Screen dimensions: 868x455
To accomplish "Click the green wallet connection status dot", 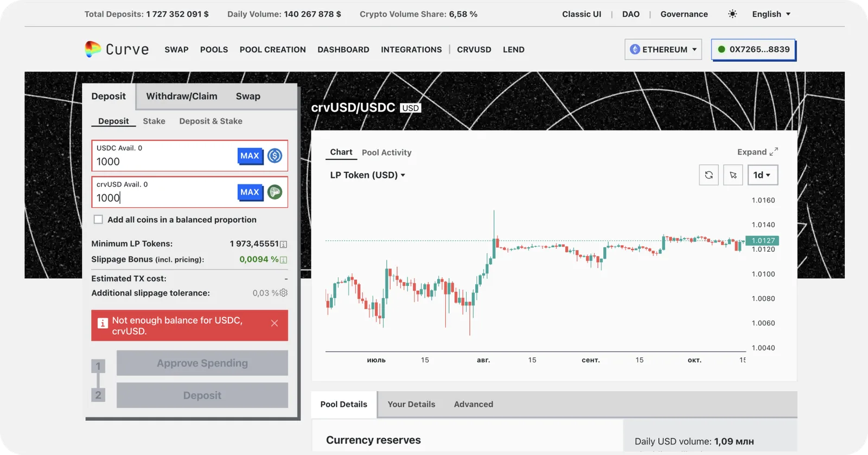I will (722, 49).
